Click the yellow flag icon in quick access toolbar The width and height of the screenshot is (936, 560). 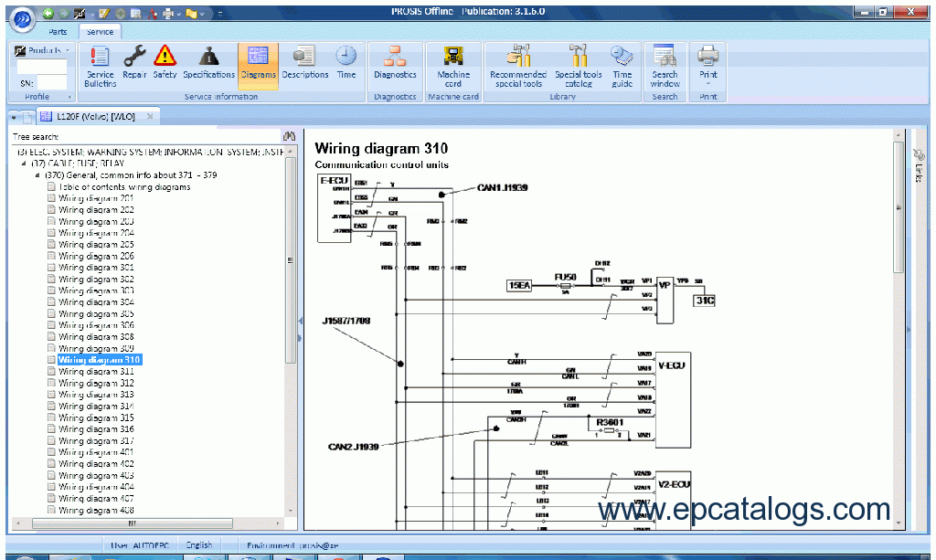tap(192, 13)
